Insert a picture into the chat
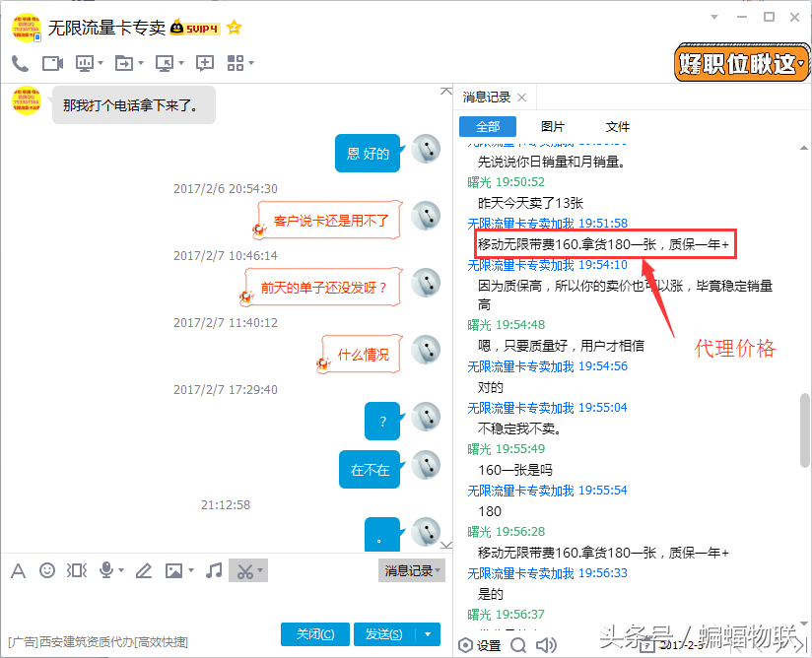This screenshot has height=658, width=812. click(x=175, y=570)
